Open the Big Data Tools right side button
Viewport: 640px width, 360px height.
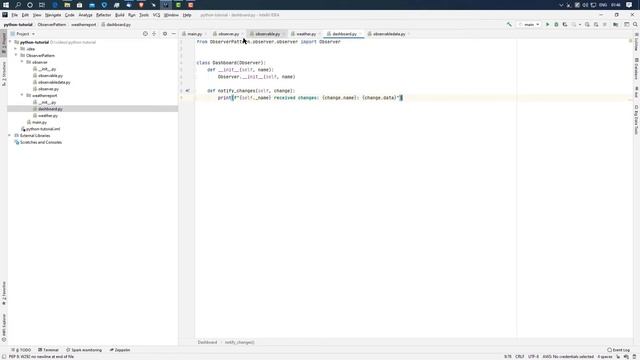(636, 120)
